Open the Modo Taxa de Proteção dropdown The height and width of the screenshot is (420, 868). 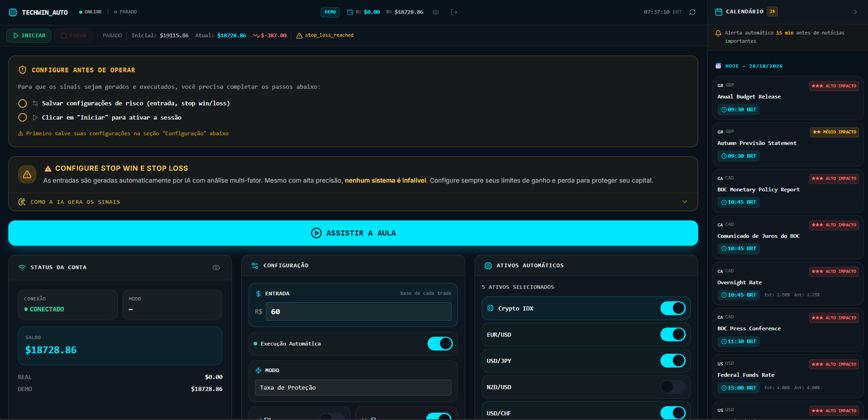click(353, 388)
